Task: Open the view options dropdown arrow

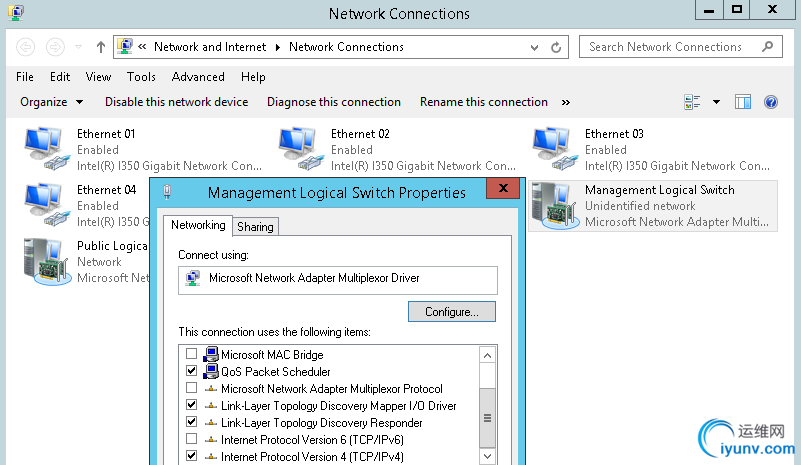Action: (x=716, y=102)
